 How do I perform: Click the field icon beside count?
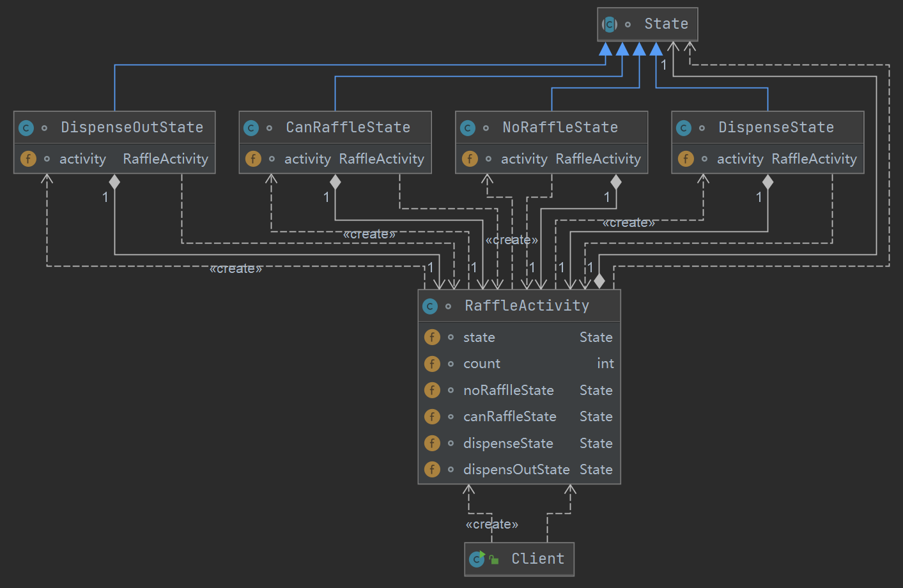pyautogui.click(x=432, y=364)
